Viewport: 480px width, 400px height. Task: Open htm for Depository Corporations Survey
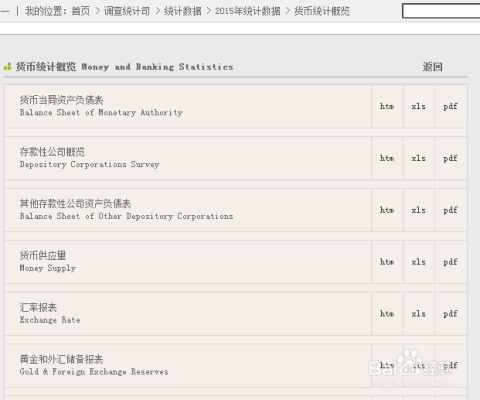387,158
